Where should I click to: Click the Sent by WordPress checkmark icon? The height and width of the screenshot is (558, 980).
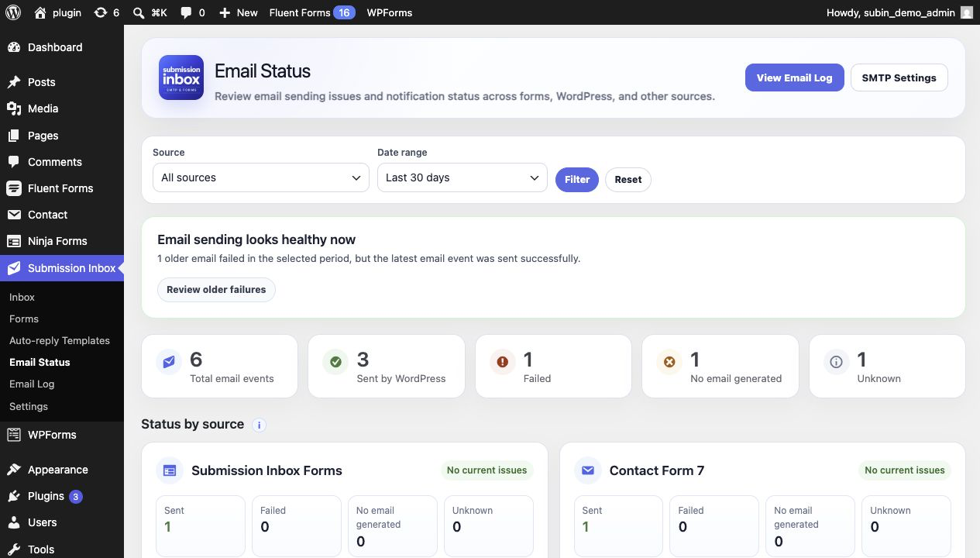[335, 362]
